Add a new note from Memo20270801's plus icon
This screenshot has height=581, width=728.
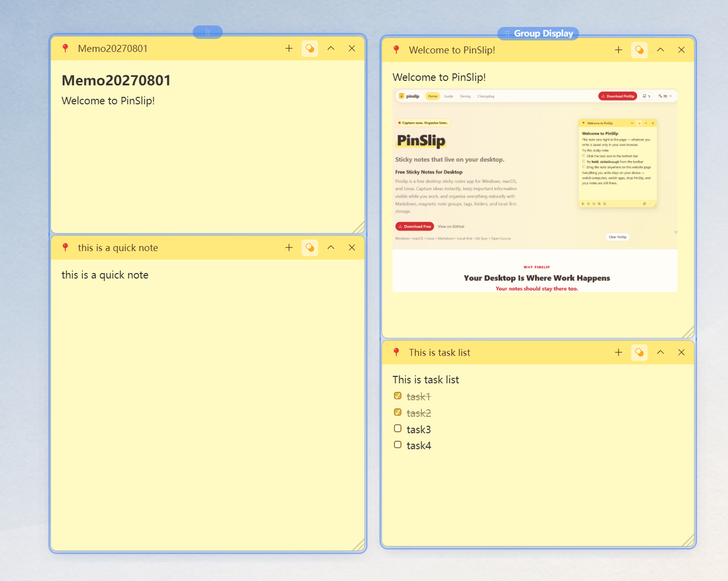click(289, 48)
